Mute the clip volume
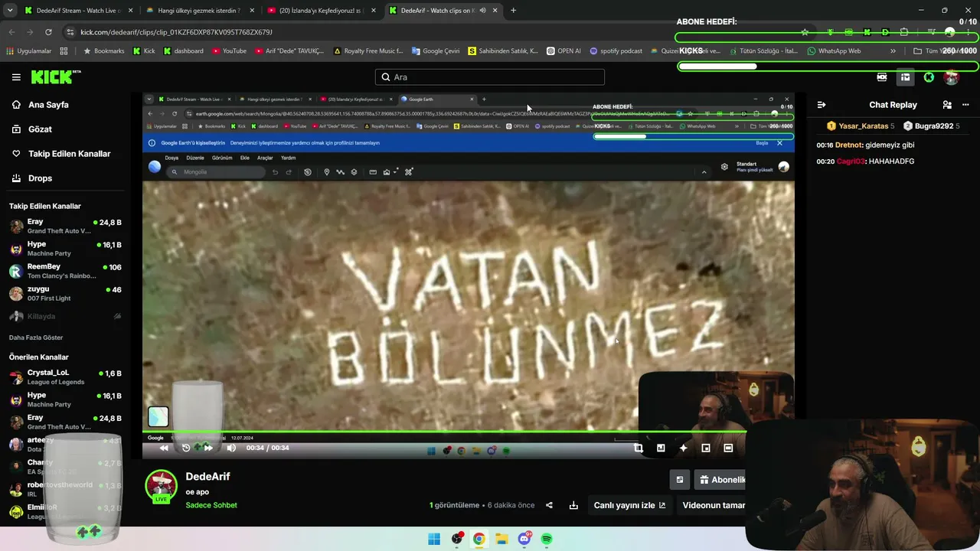This screenshot has height=551, width=980. (231, 448)
